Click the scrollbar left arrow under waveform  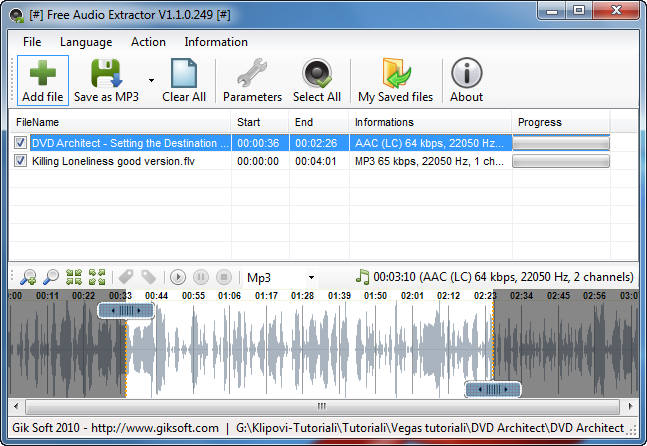[16, 406]
